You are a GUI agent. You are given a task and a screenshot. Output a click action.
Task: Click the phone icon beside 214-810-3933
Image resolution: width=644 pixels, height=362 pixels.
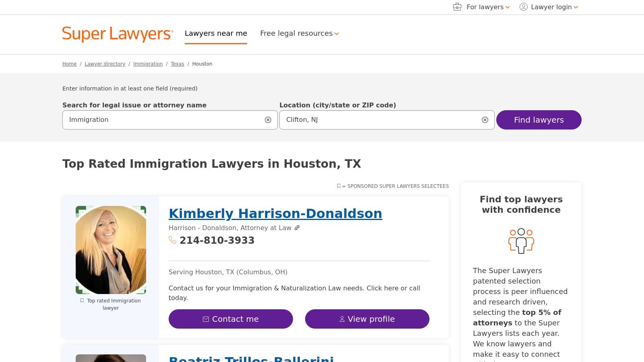pos(173,240)
